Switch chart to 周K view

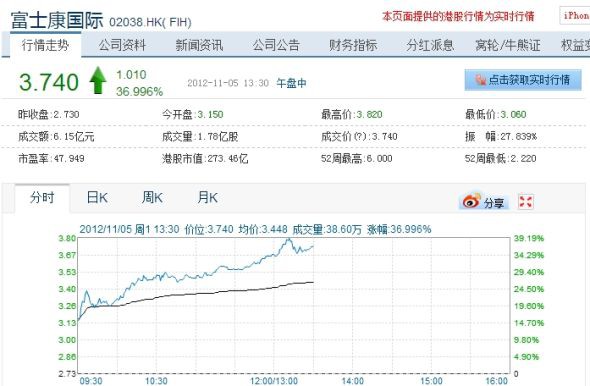click(152, 198)
